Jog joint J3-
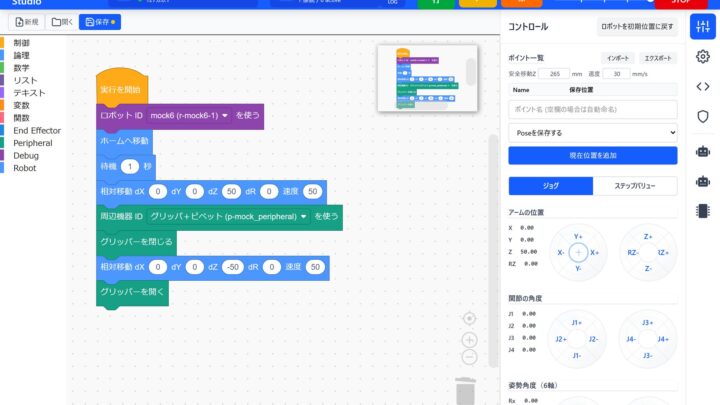Image resolution: width=720 pixels, height=405 pixels. tap(647, 355)
